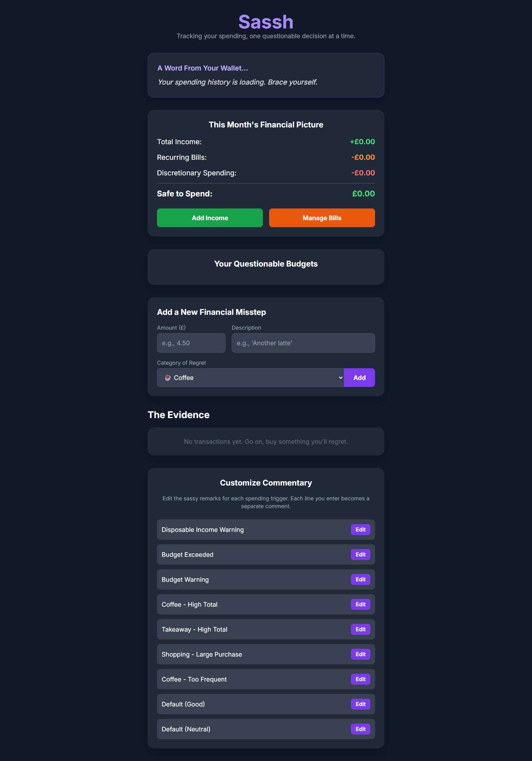Edit Takeaway - High Total commentary
532x761 pixels.
(x=361, y=629)
